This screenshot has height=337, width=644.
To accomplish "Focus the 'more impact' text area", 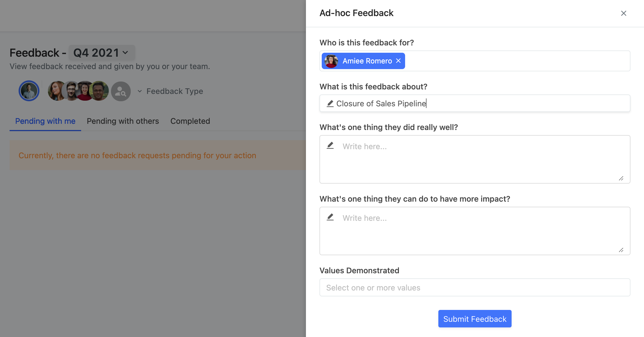I will coord(475,231).
